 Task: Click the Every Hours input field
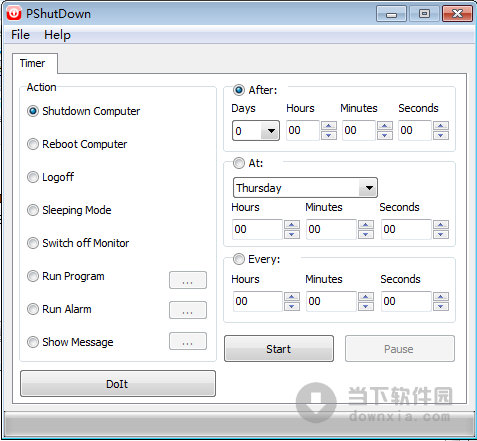(x=257, y=301)
